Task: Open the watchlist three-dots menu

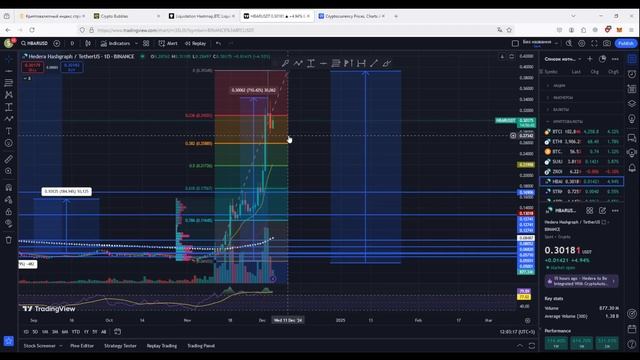Action: click(x=615, y=59)
